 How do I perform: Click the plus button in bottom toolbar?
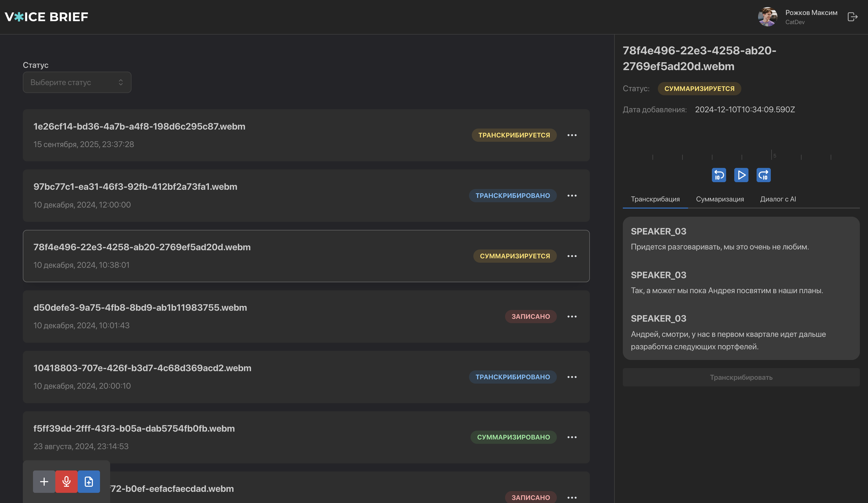click(44, 481)
